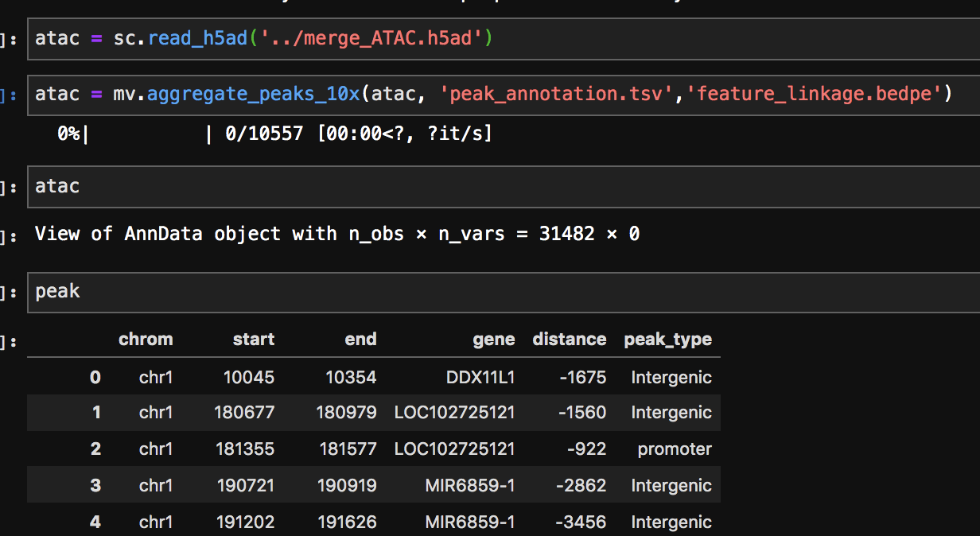Click row index '3' in the table

[x=95, y=485]
